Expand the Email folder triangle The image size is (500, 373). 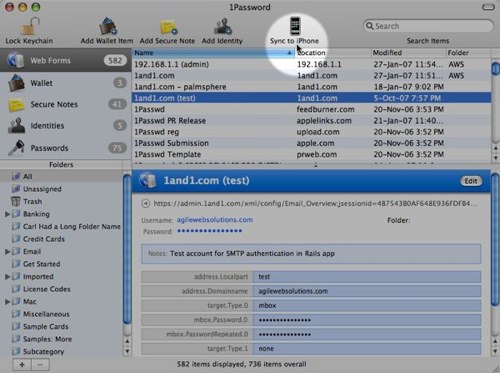click(x=7, y=252)
